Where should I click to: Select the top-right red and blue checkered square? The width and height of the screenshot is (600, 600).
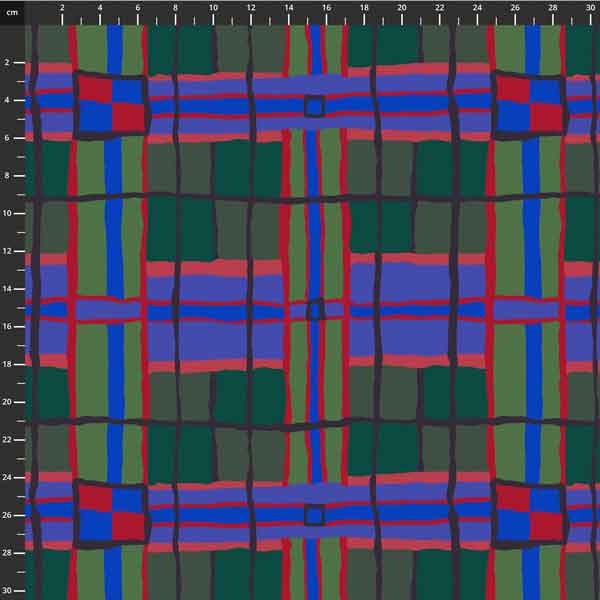click(x=529, y=104)
